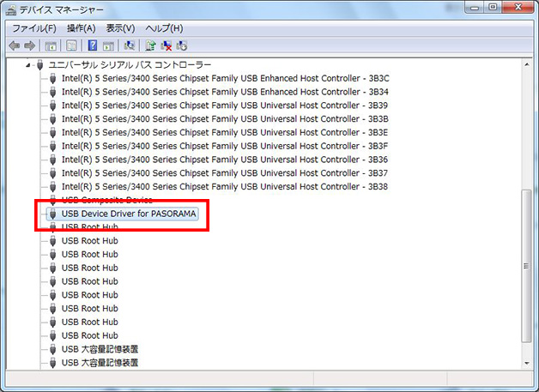
Task: Toggle the action pane toolbar icon
Action: click(108, 45)
